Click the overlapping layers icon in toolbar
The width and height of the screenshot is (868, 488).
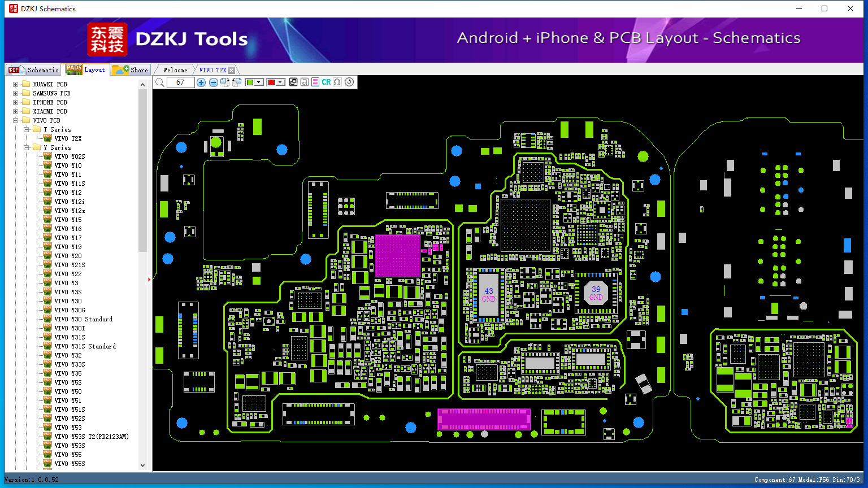(x=293, y=82)
